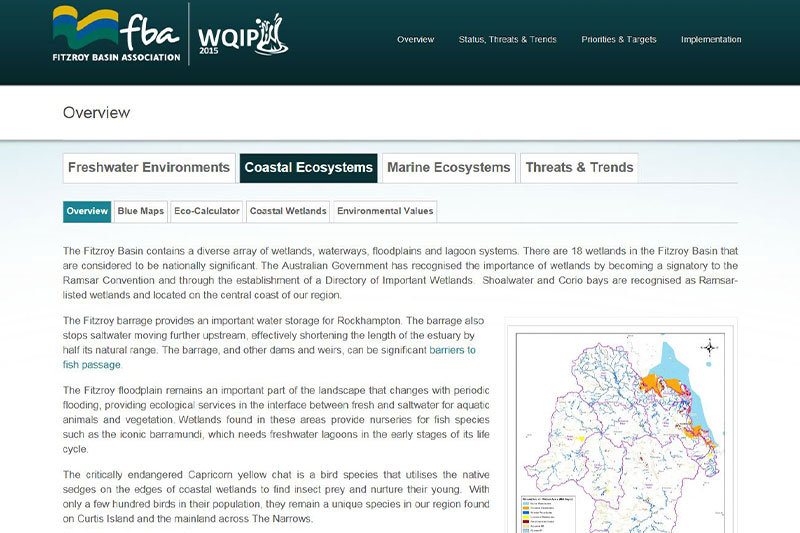
Task: Go to Priorities & Targets in the header
Action: (619, 40)
